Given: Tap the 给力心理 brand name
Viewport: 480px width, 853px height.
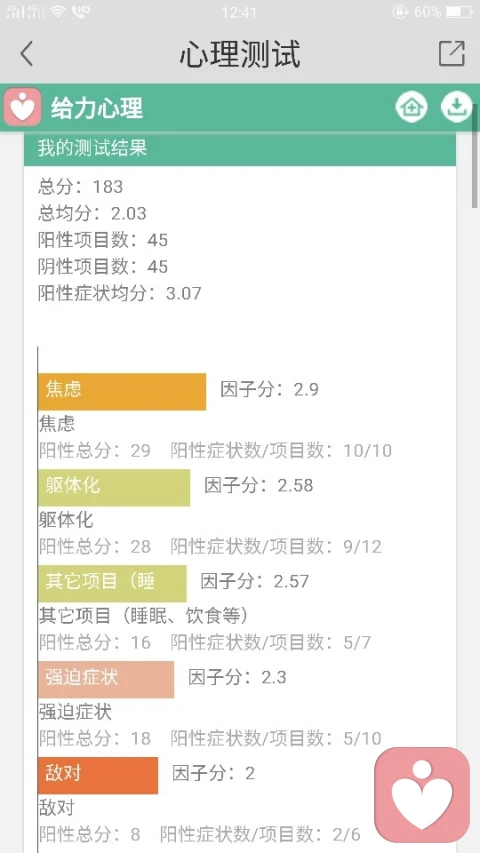Looking at the screenshot, I should pyautogui.click(x=97, y=108).
